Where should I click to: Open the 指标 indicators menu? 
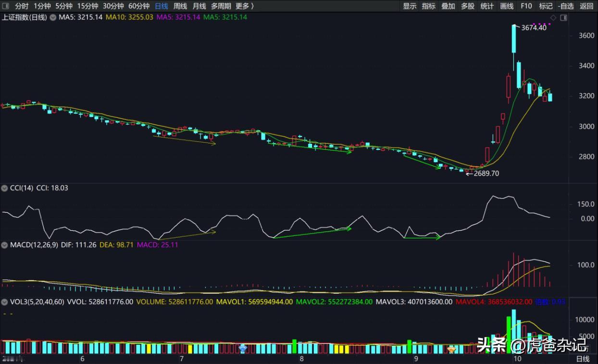[x=428, y=6]
